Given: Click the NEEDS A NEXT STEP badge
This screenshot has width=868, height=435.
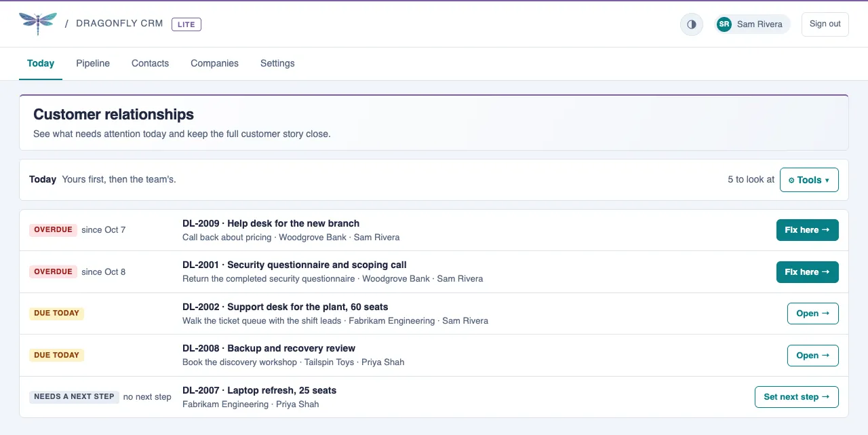Looking at the screenshot, I should pos(74,397).
